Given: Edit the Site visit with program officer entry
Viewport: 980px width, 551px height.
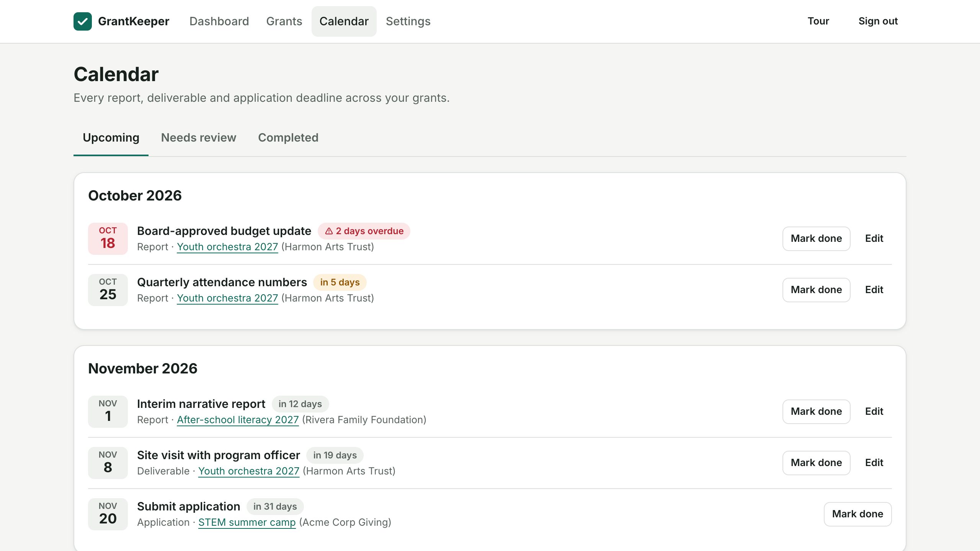Looking at the screenshot, I should coord(874,463).
